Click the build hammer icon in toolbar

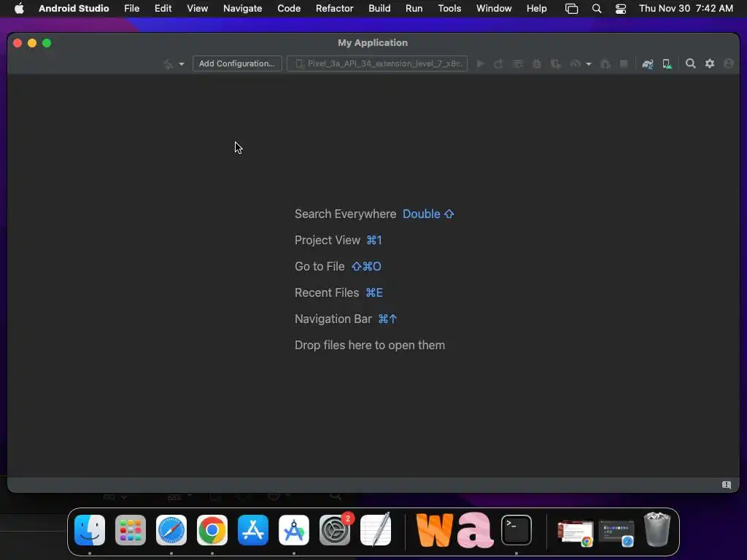click(169, 64)
